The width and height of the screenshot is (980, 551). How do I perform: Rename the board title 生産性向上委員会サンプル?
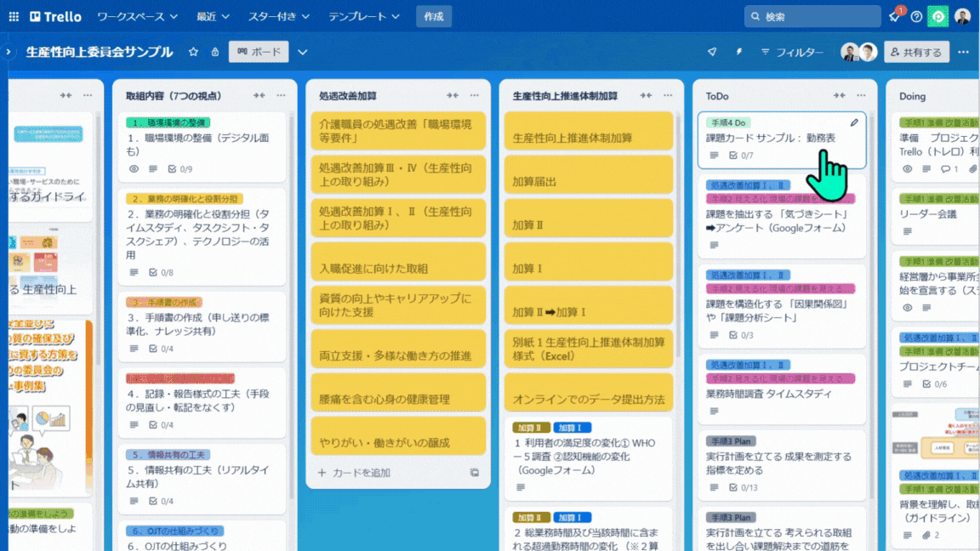pos(100,52)
